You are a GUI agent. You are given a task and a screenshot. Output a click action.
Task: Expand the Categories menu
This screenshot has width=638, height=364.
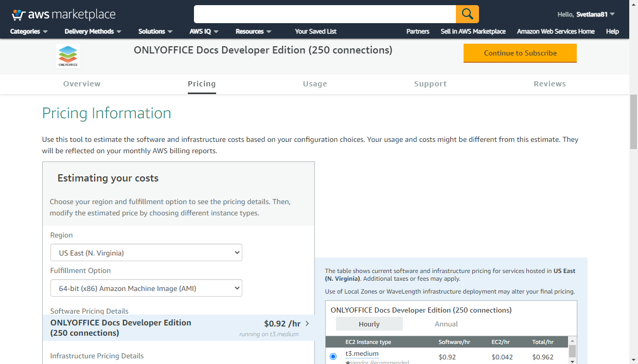pyautogui.click(x=29, y=31)
